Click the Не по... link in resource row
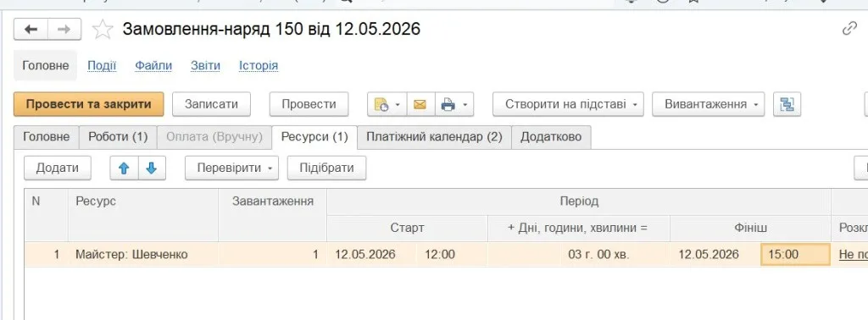Viewport: 868px width, 320px height. [x=853, y=254]
